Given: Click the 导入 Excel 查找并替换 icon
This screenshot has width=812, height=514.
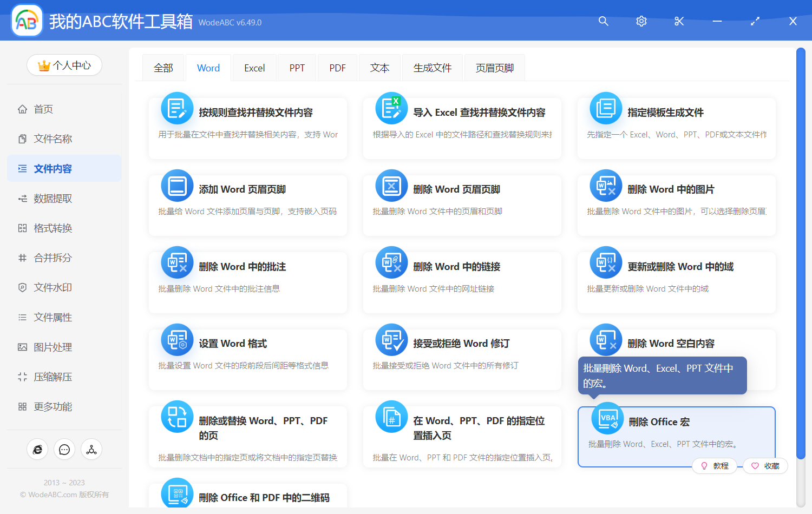Looking at the screenshot, I should 391,108.
